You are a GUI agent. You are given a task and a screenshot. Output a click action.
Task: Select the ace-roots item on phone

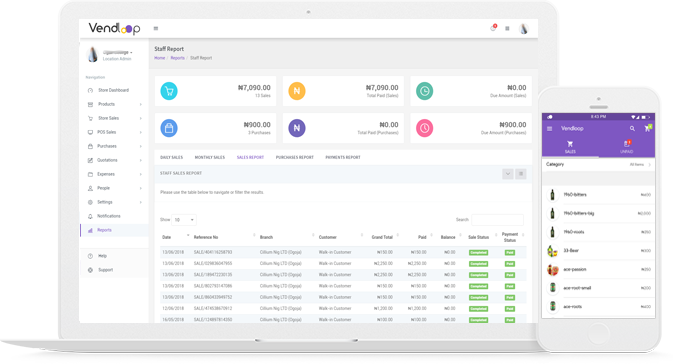pyautogui.click(x=598, y=307)
